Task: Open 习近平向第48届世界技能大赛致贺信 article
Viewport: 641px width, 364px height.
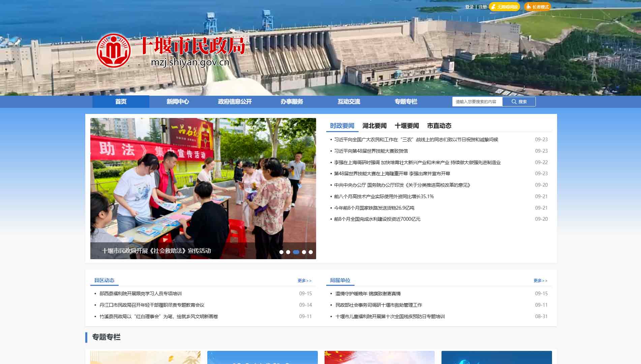Action: pyautogui.click(x=371, y=151)
